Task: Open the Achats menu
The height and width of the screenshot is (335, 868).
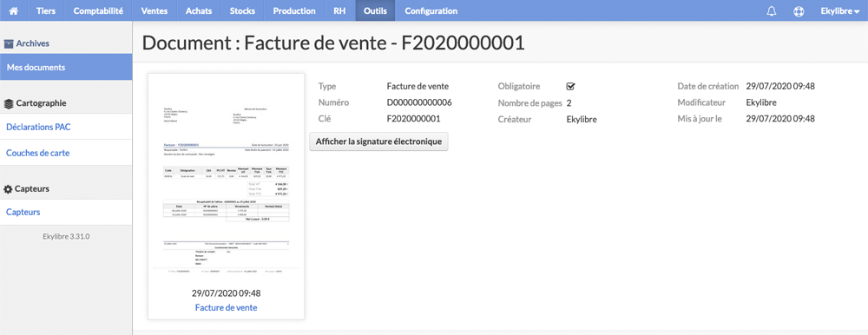Action: tap(199, 10)
